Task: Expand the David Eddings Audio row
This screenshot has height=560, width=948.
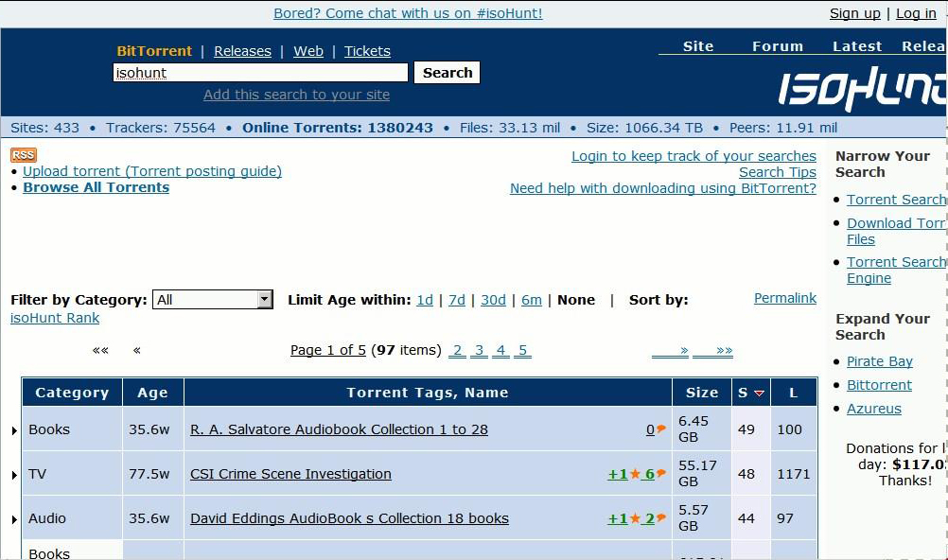Action: pos(13,517)
